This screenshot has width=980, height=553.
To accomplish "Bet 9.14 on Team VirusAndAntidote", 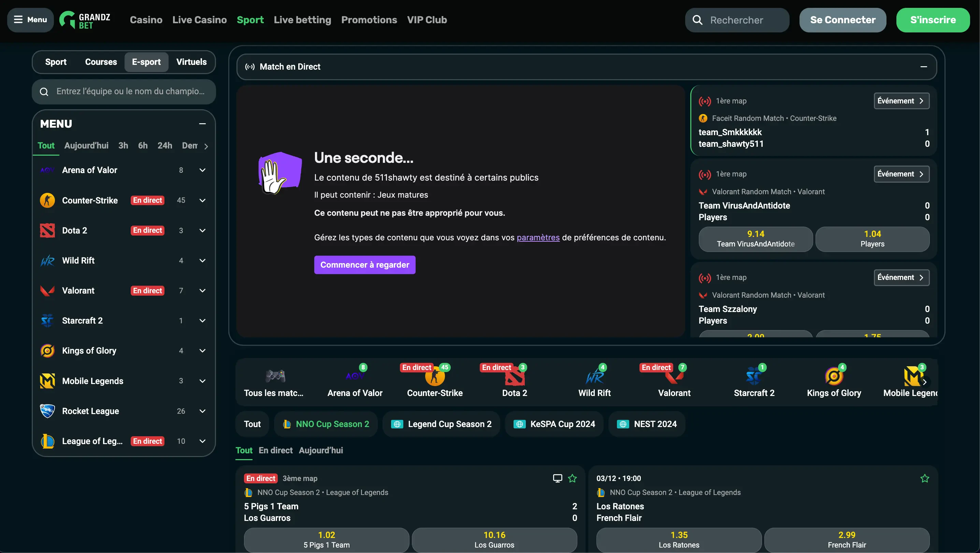I will 755,239.
